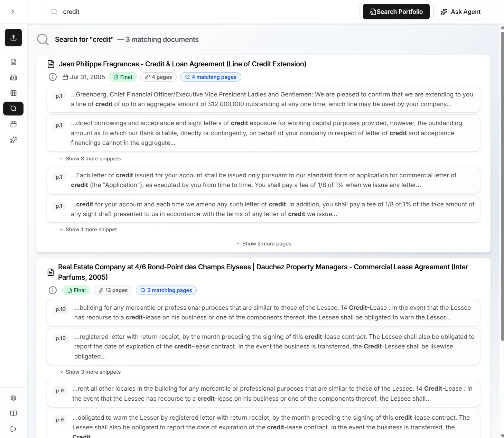Click the Search Portfolio button

pyautogui.click(x=396, y=11)
